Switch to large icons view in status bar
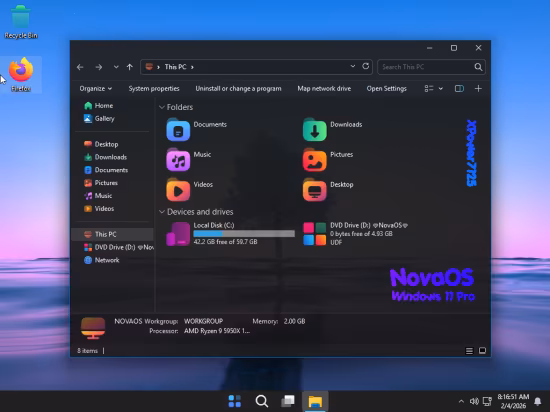Viewport: 550px width, 412px height. pos(482,351)
